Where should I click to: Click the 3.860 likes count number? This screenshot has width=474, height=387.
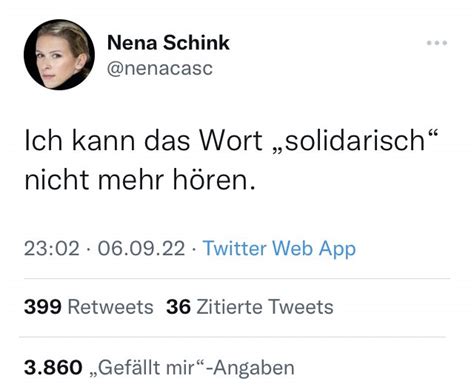53,368
